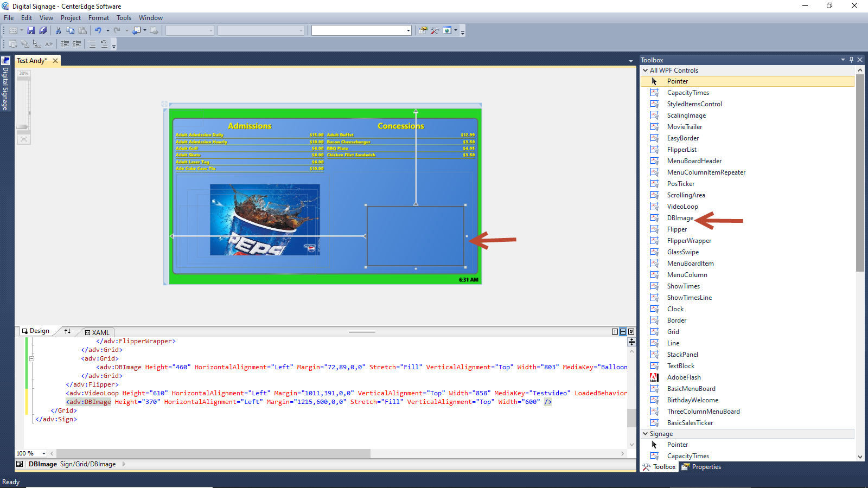Toggle the horizontal split view button
868x488 pixels.
[x=623, y=332]
